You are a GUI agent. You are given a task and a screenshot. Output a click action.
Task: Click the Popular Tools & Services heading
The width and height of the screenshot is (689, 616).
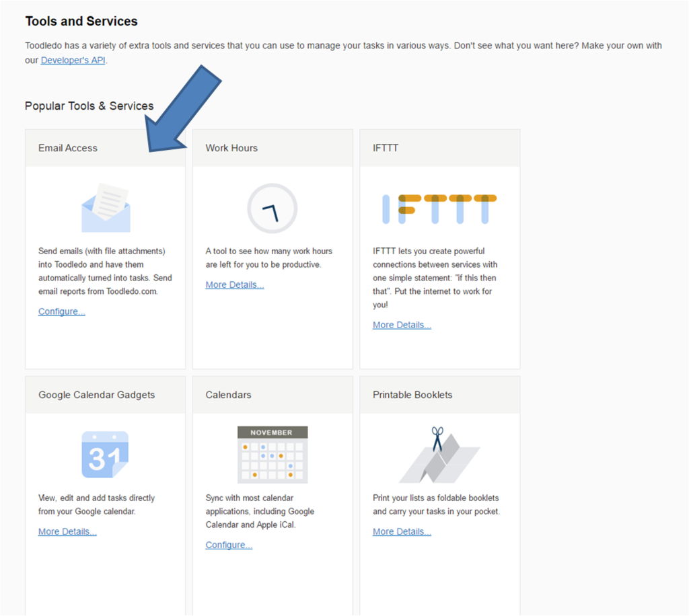click(89, 106)
